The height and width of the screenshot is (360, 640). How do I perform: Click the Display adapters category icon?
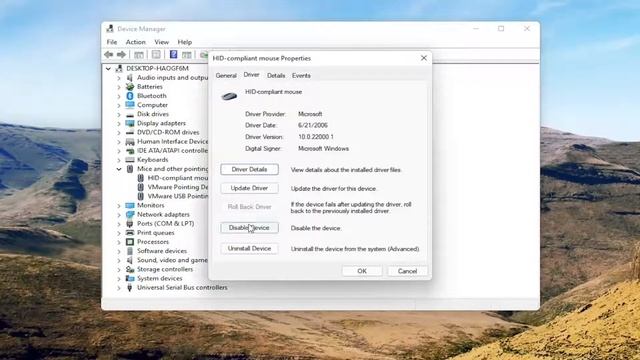[x=130, y=123]
